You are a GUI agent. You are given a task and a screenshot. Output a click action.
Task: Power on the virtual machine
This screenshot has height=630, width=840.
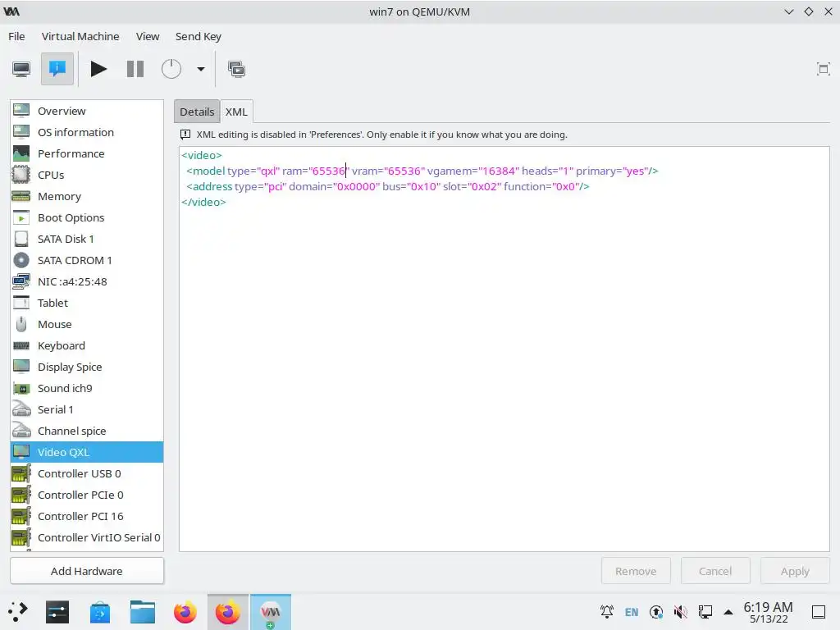[98, 69]
